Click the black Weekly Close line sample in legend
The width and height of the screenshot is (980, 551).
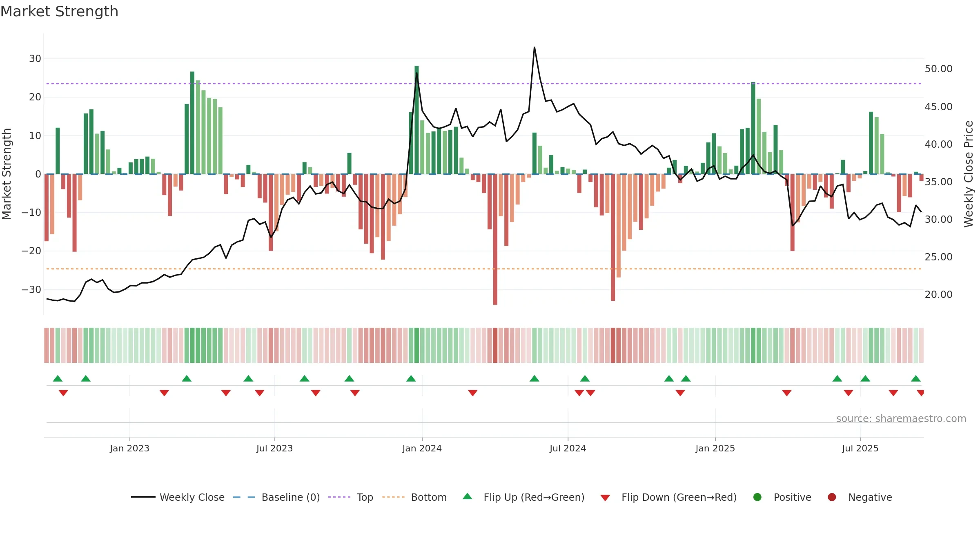click(x=143, y=497)
